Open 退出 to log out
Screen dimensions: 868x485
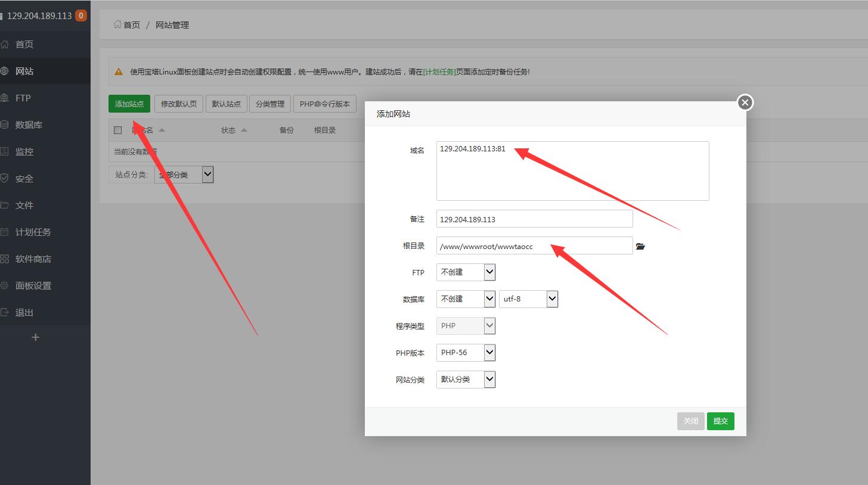pos(24,312)
